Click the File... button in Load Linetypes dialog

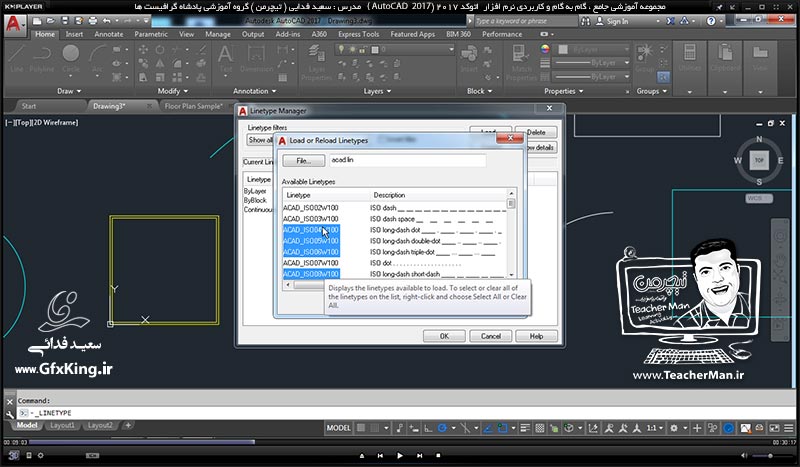coord(304,161)
